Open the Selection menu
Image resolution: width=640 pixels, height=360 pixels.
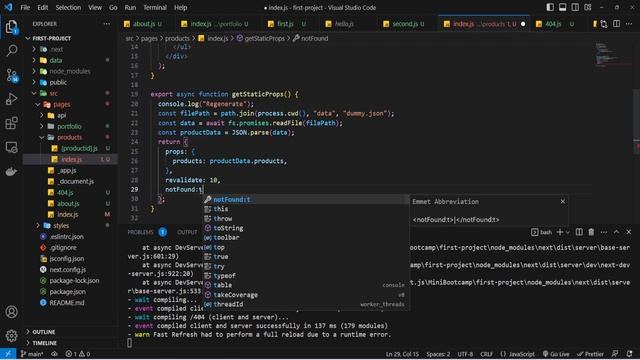pyautogui.click(x=68, y=7)
